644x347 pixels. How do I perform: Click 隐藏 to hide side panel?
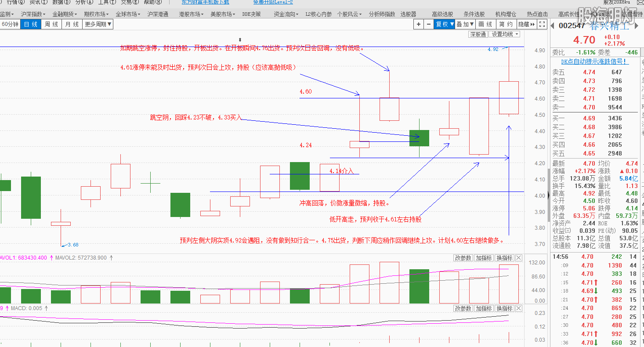pyautogui.click(x=526, y=24)
